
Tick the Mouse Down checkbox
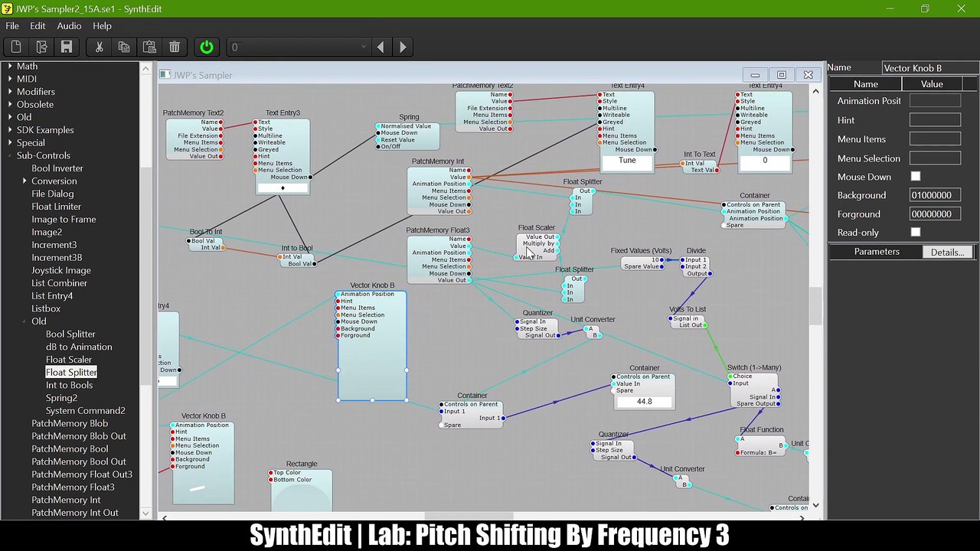click(916, 177)
